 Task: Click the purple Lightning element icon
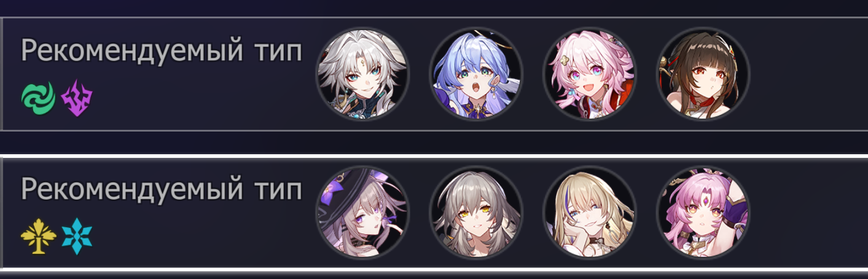pos(76,96)
